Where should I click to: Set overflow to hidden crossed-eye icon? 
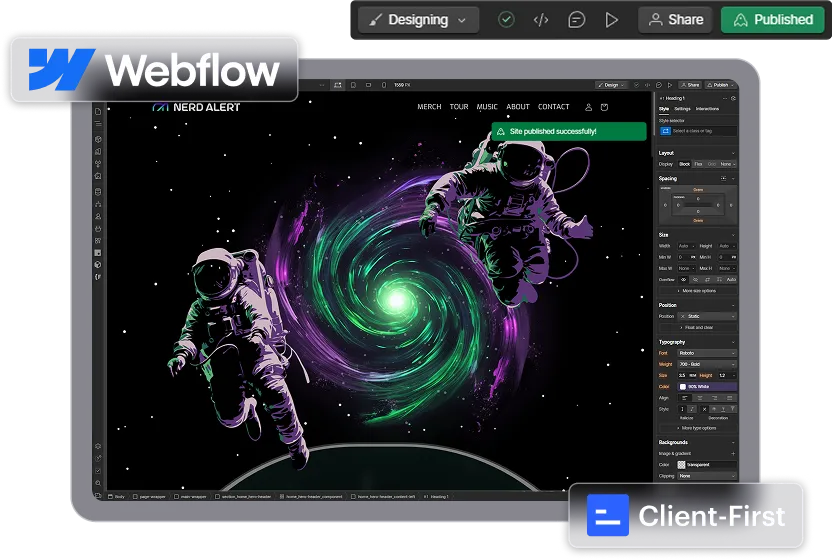695,279
